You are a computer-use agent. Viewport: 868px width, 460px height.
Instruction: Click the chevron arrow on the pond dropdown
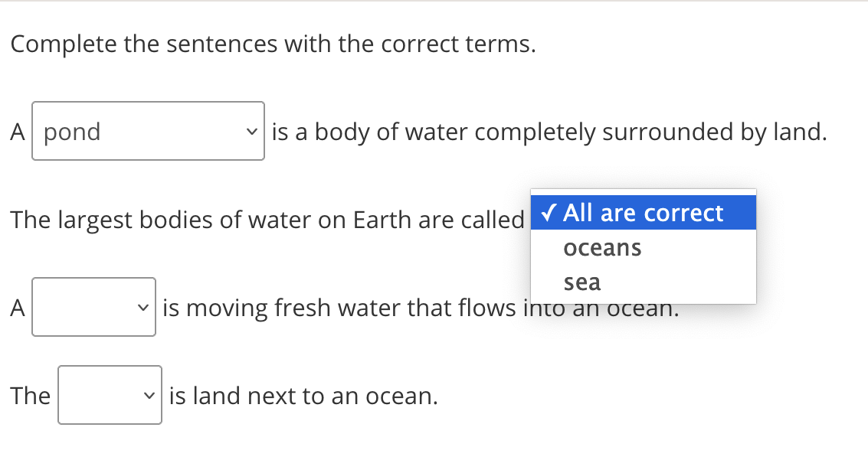[252, 132]
